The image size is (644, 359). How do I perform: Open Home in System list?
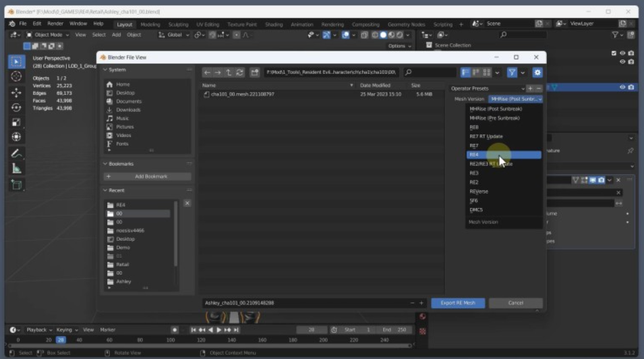122,84
